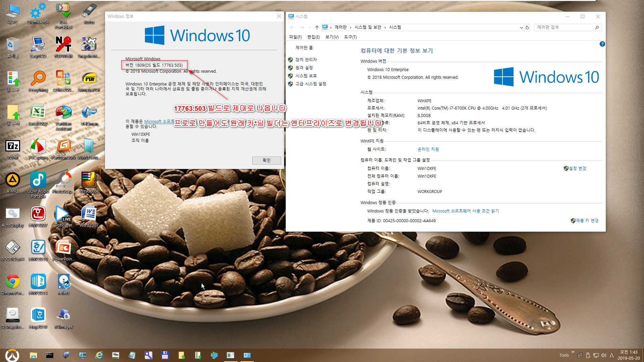Launch ChromePortable from the desktop
This screenshot has height=362, width=644.
click(x=13, y=284)
